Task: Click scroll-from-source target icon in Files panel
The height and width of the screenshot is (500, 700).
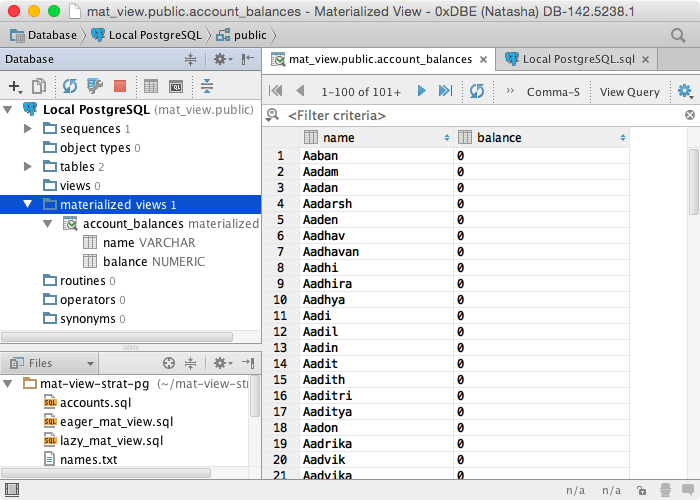Action: tap(169, 363)
